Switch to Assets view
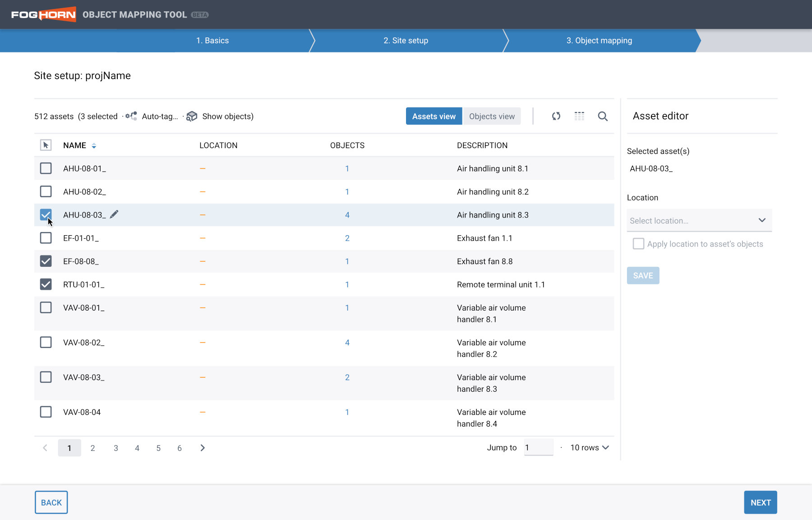812x520 pixels. point(434,116)
